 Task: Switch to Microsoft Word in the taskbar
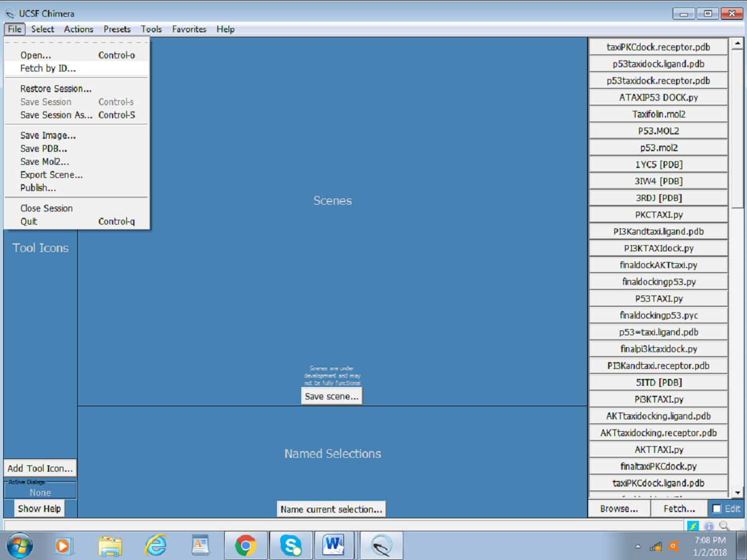(336, 546)
